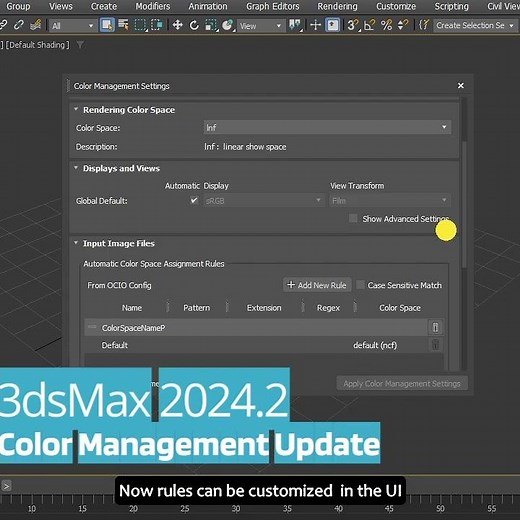The height and width of the screenshot is (520, 520).
Task: Open the All selection filter dropdown
Action: [72, 26]
